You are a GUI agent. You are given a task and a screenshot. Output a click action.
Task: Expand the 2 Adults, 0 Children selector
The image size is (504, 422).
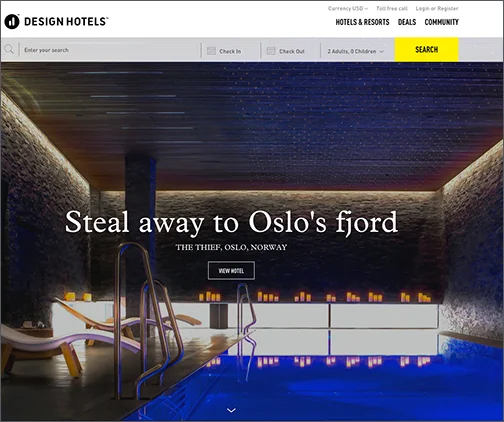click(x=355, y=51)
